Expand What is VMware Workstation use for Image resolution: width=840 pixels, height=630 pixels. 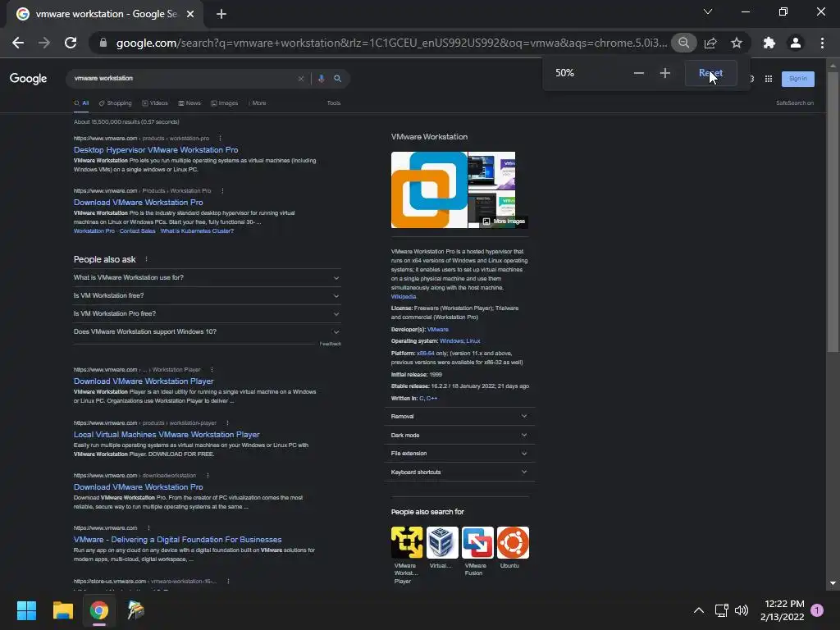pyautogui.click(x=207, y=277)
